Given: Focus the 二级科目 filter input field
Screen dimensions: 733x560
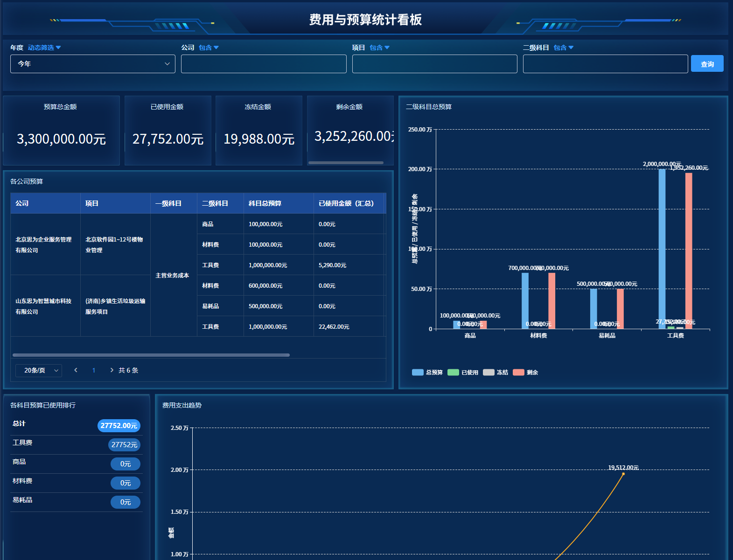Looking at the screenshot, I should 605,64.
